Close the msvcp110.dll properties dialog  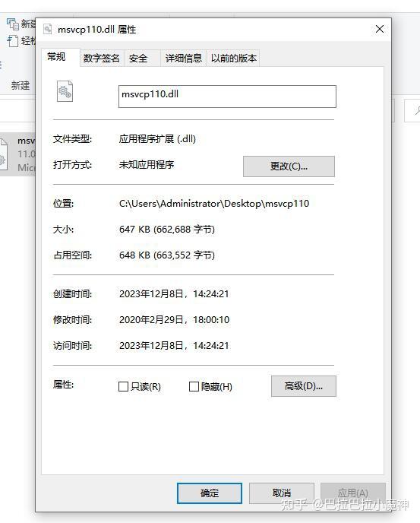[x=379, y=30]
